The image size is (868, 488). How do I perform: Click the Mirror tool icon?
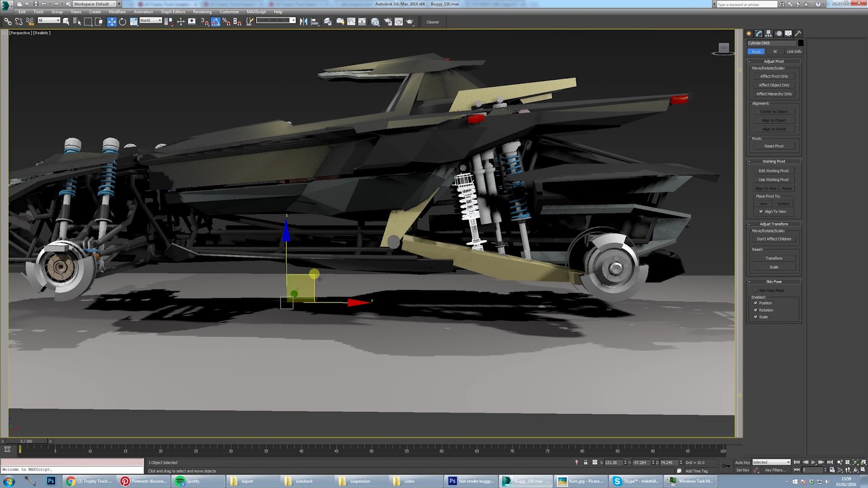click(x=303, y=22)
